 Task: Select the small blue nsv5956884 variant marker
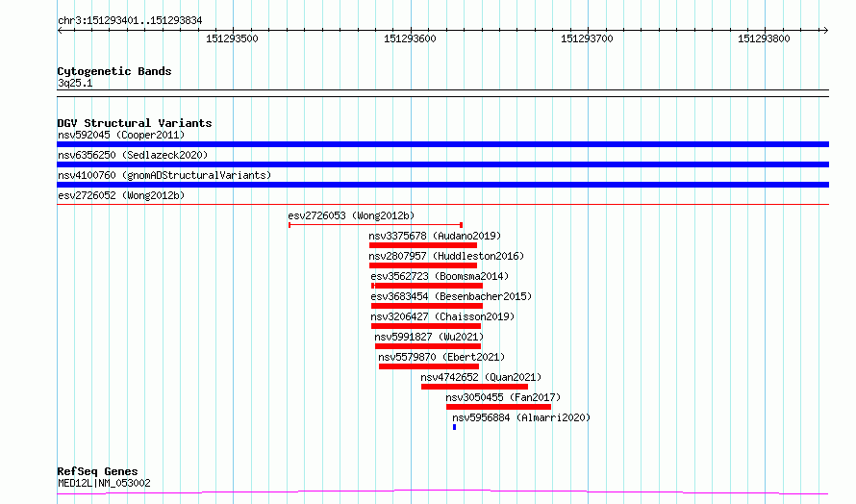pyautogui.click(x=454, y=427)
